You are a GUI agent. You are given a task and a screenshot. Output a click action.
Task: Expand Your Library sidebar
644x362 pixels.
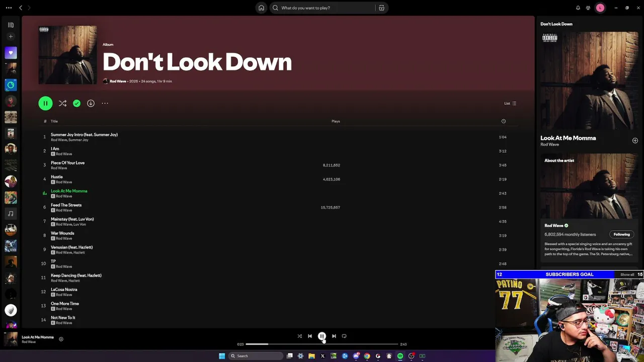[x=11, y=25]
